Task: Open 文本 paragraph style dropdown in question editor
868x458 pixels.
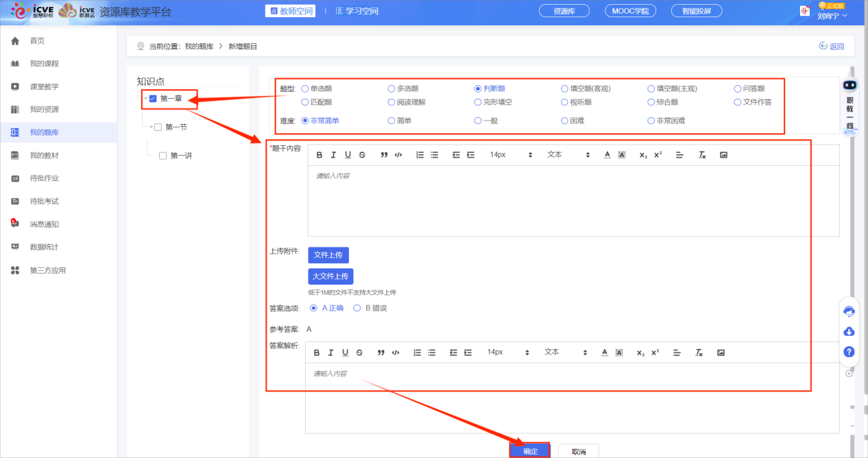Action: (x=568, y=155)
